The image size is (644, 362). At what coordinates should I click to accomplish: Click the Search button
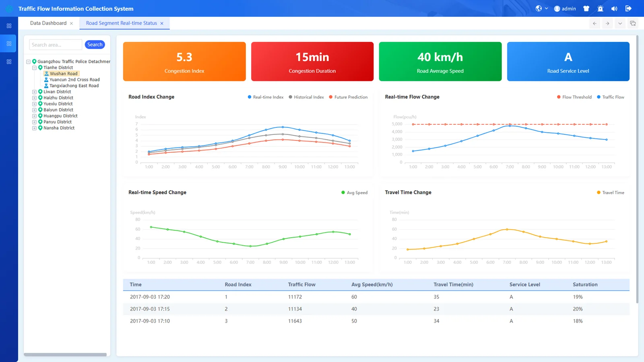tap(95, 45)
